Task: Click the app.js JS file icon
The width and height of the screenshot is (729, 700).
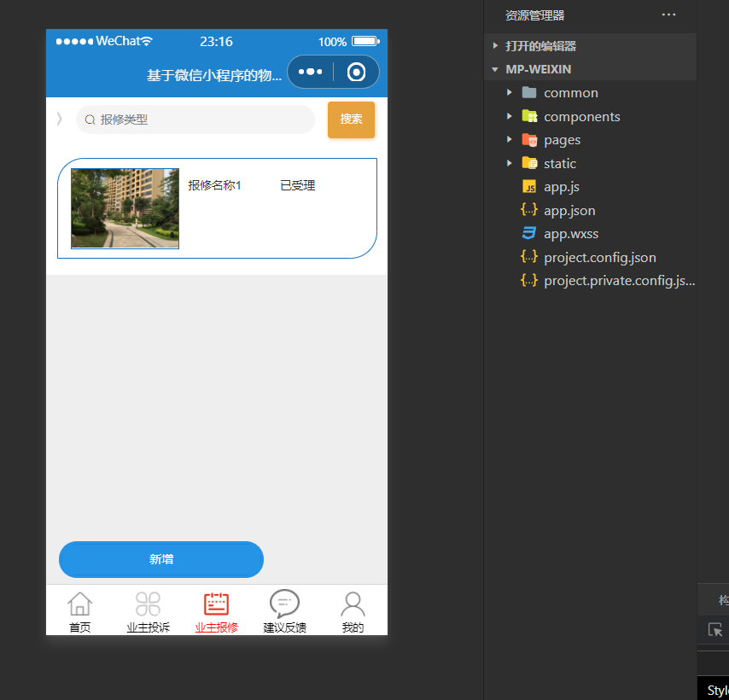Action: (x=529, y=186)
